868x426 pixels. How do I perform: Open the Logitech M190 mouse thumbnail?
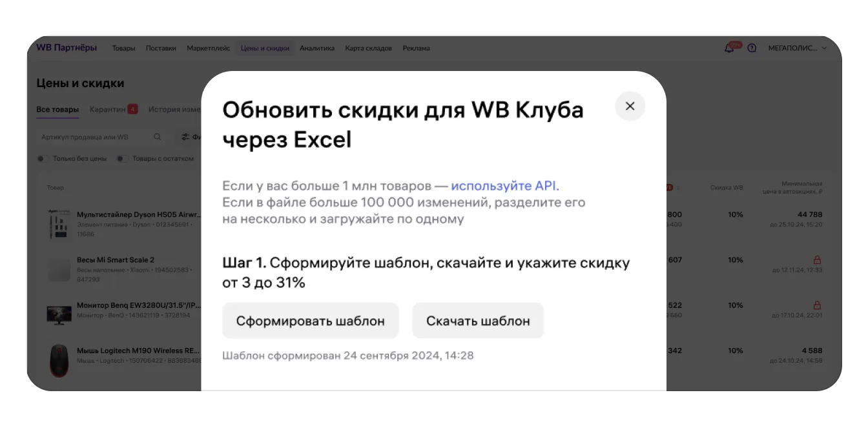pos(59,360)
